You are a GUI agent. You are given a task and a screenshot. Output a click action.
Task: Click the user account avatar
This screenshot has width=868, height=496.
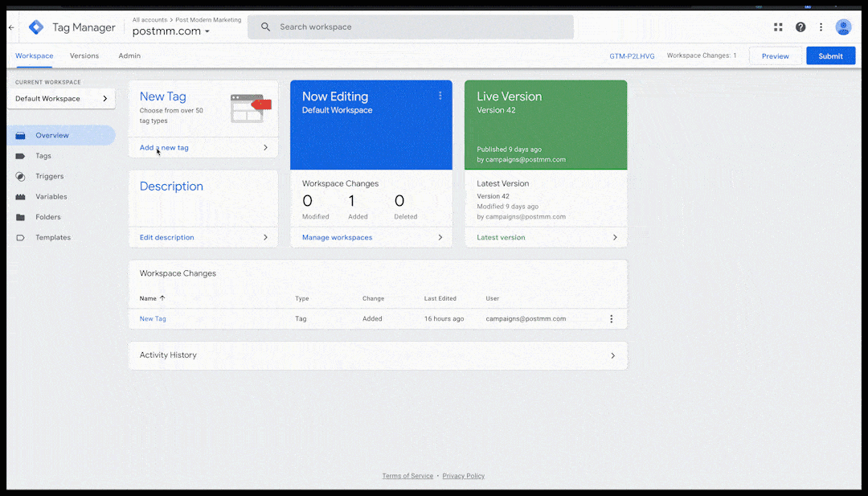coord(843,27)
